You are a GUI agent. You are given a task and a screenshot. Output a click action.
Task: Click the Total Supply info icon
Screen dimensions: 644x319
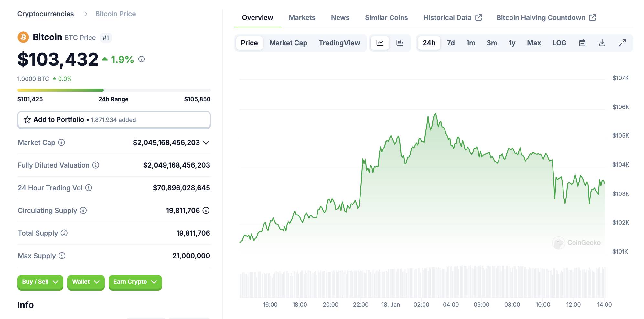(x=64, y=233)
